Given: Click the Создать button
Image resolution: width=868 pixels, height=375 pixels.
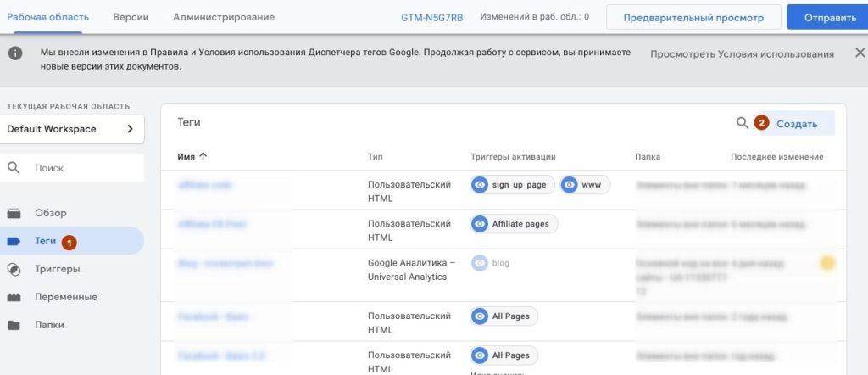Looking at the screenshot, I should coord(797,124).
